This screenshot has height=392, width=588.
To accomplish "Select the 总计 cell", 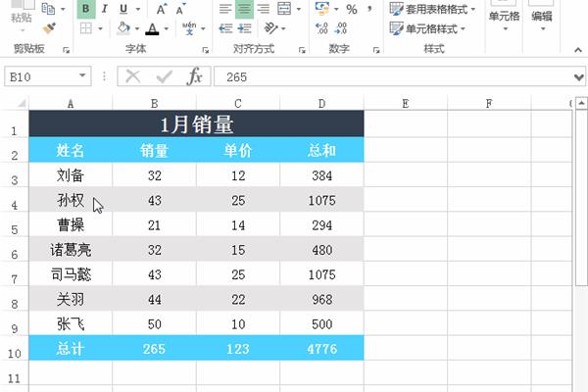I will 71,349.
